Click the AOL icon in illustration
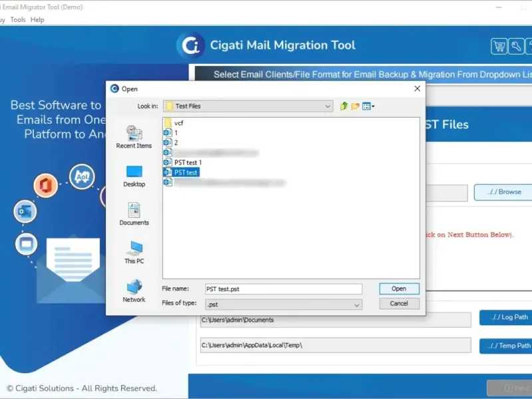The width and height of the screenshot is (532, 399). (x=82, y=176)
